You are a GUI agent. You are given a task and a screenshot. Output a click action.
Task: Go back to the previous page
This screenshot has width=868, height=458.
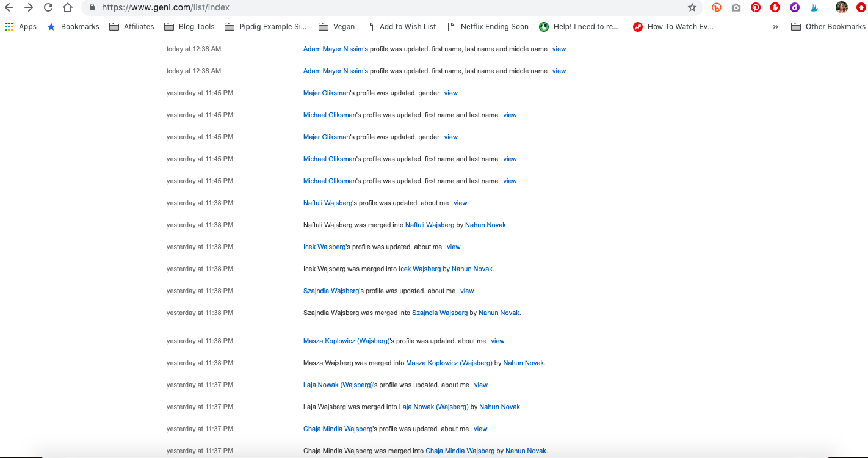(x=9, y=8)
